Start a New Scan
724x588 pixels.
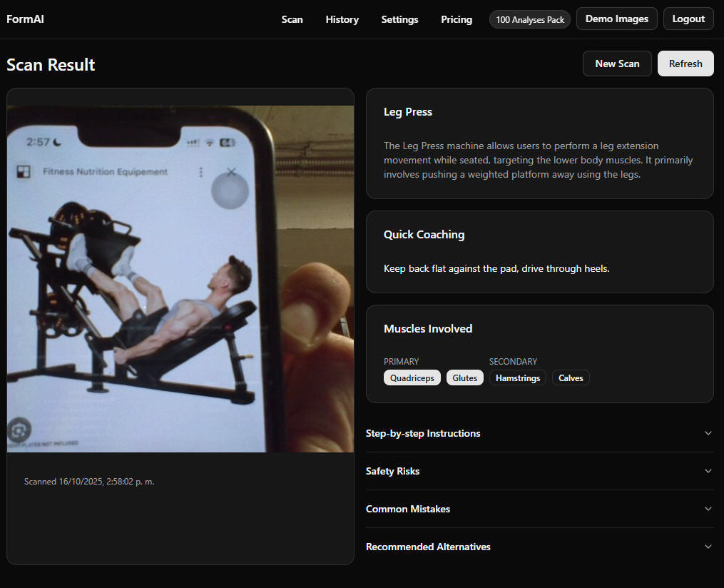[x=617, y=64]
